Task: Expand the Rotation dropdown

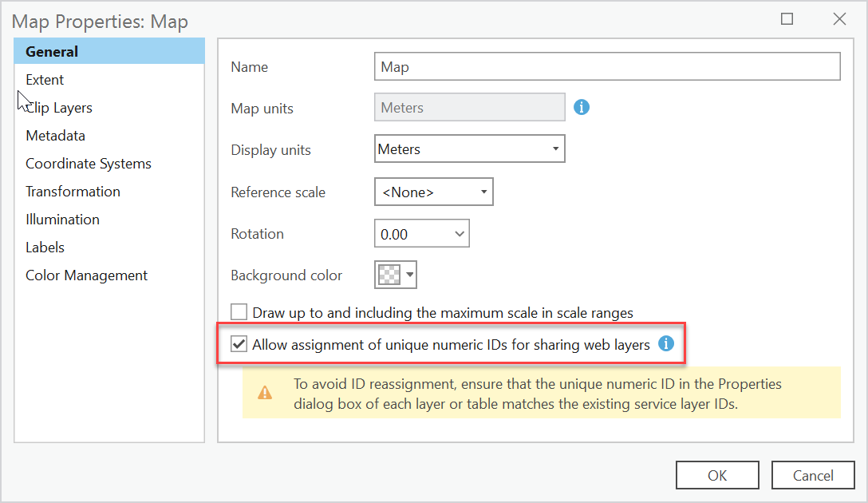Action: point(458,233)
